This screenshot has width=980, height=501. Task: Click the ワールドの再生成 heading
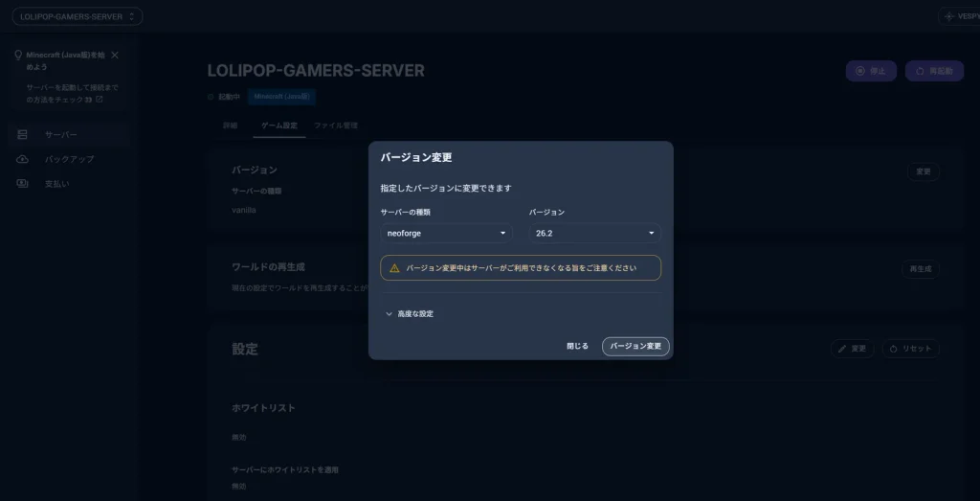tap(268, 267)
